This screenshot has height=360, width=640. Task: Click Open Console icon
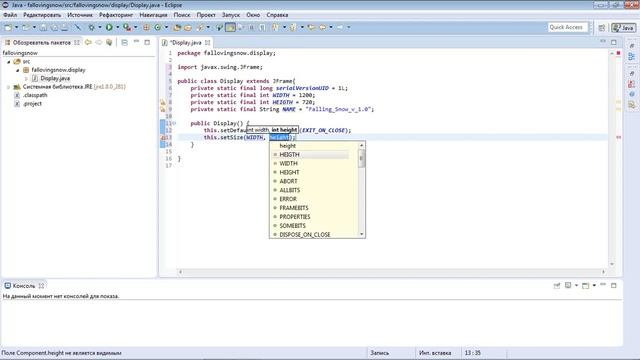pos(585,286)
